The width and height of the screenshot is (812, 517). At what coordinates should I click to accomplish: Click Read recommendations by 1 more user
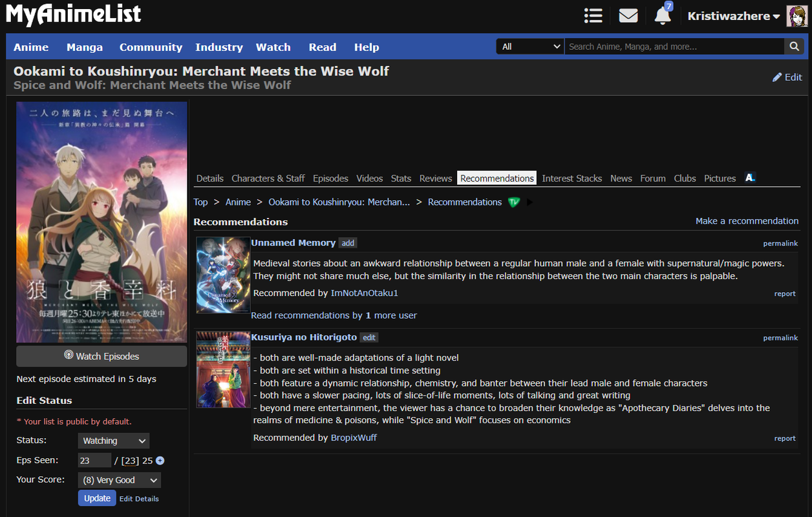334,315
